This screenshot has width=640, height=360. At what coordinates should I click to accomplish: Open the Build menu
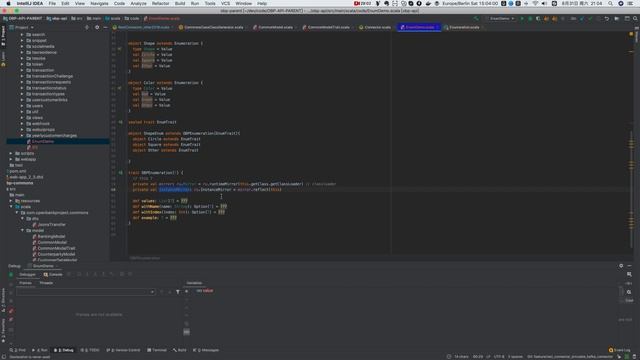coord(180,3)
